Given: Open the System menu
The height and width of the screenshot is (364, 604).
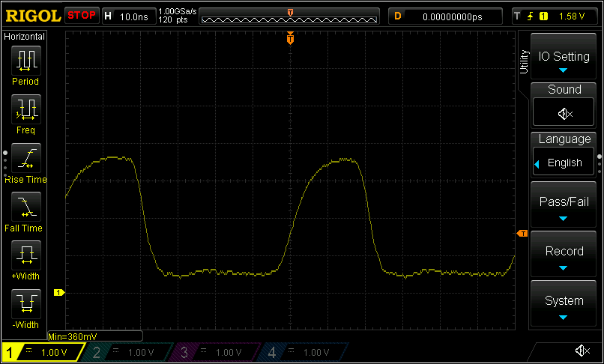Looking at the screenshot, I should (564, 304).
